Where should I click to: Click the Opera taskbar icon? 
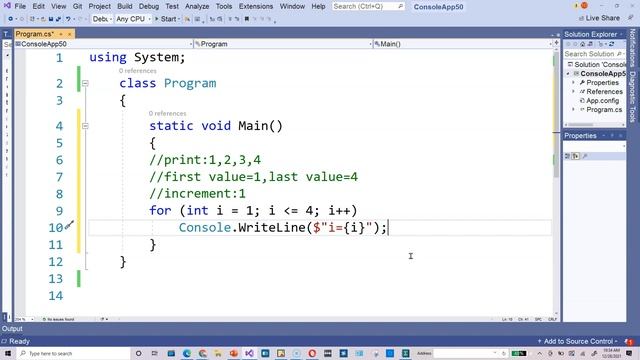point(312,353)
